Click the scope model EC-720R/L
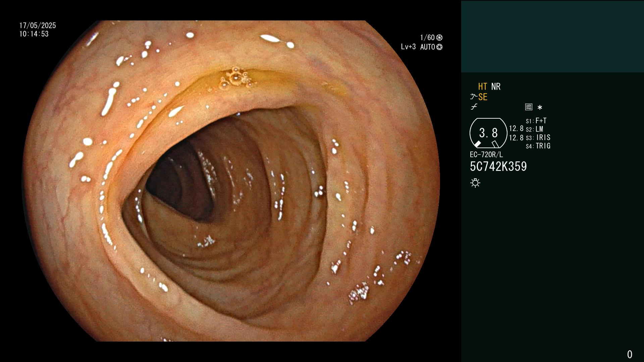The height and width of the screenshot is (362, 644). pos(486,155)
